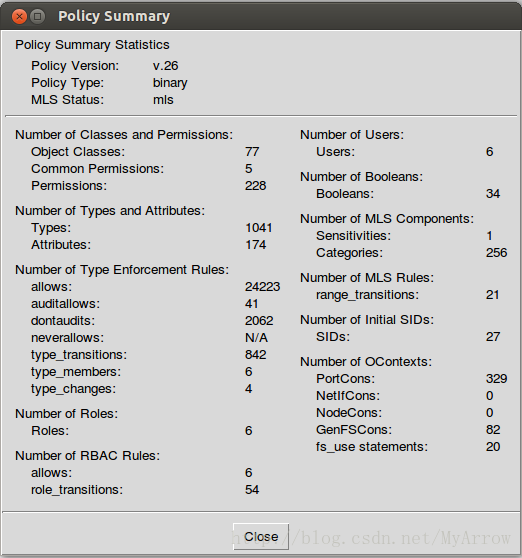522x558 pixels.
Task: Click the Policy Type binary value
Action: pos(170,83)
